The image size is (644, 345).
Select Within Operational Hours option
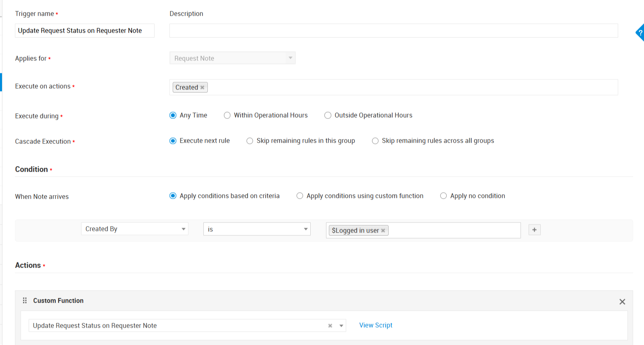pos(227,115)
